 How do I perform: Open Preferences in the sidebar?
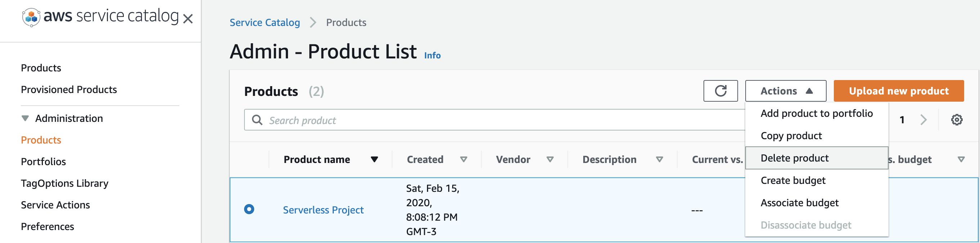(48, 227)
